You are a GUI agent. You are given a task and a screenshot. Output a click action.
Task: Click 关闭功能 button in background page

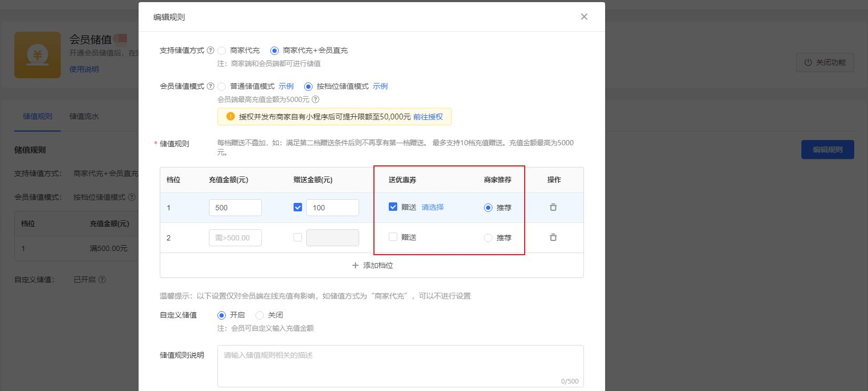(825, 62)
